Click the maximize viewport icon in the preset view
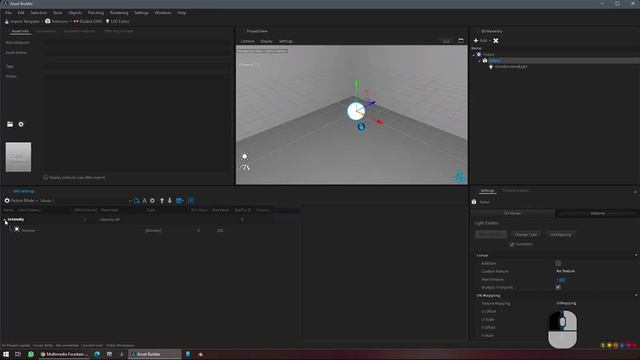This screenshot has width=640, height=360. click(x=461, y=41)
